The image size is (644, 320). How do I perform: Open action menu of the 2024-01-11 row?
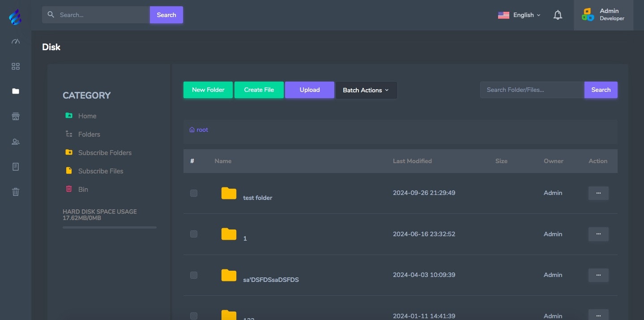click(x=598, y=315)
